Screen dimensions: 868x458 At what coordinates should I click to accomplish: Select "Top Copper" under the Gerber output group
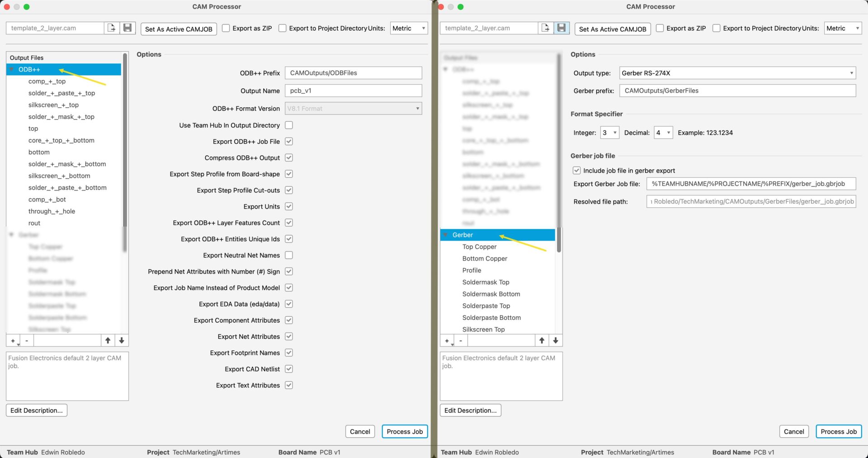(x=480, y=247)
